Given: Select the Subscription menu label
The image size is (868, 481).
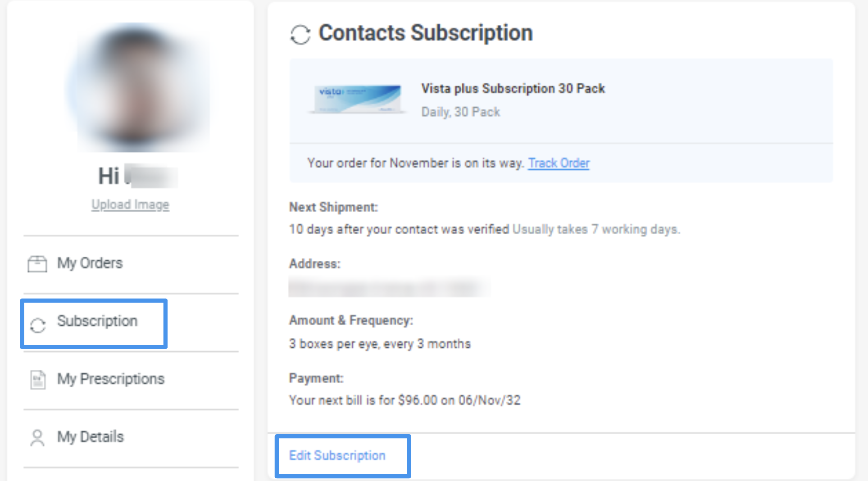Looking at the screenshot, I should (97, 321).
